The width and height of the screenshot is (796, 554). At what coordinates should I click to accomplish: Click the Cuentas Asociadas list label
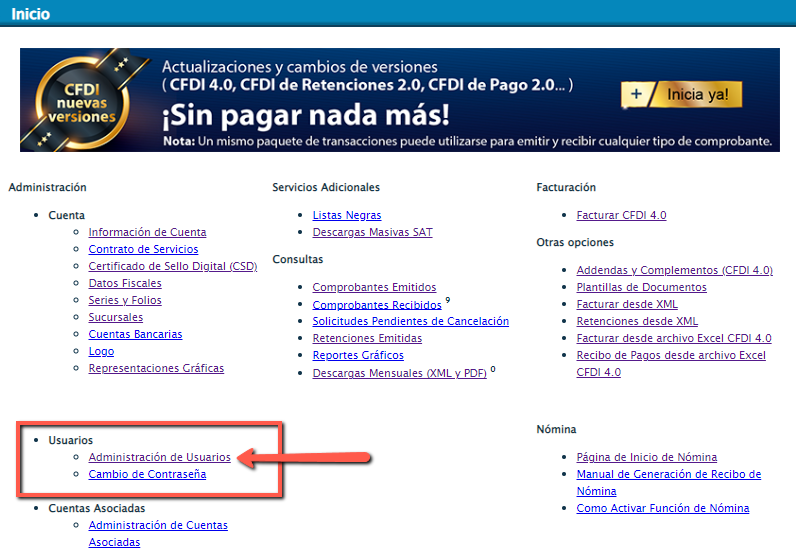(96, 508)
